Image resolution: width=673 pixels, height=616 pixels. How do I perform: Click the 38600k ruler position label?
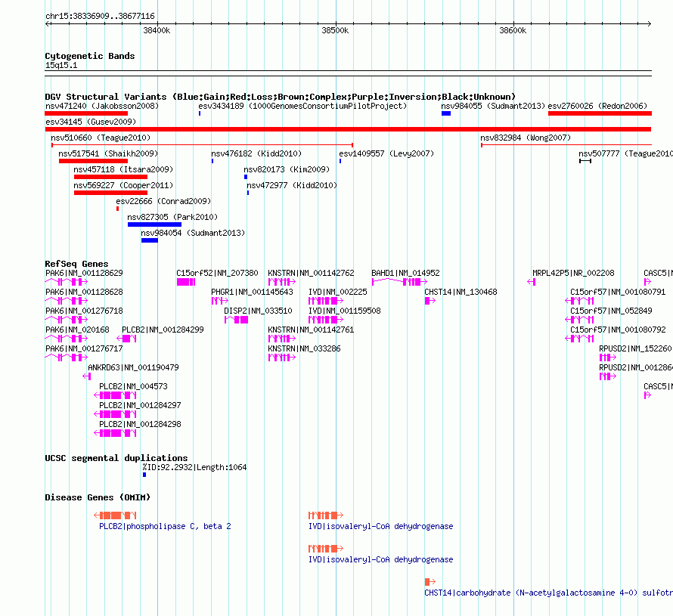(x=513, y=30)
